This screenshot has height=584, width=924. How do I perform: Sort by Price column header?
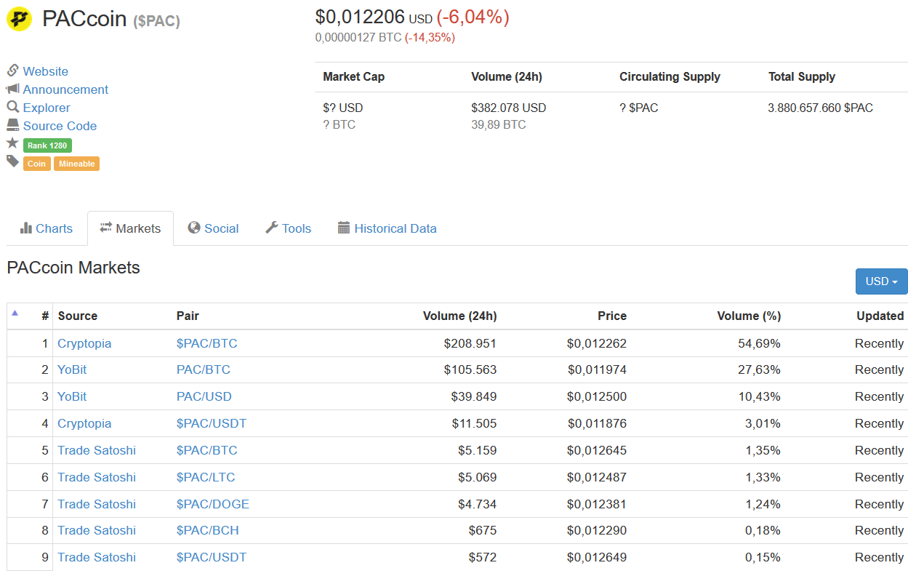tap(612, 316)
